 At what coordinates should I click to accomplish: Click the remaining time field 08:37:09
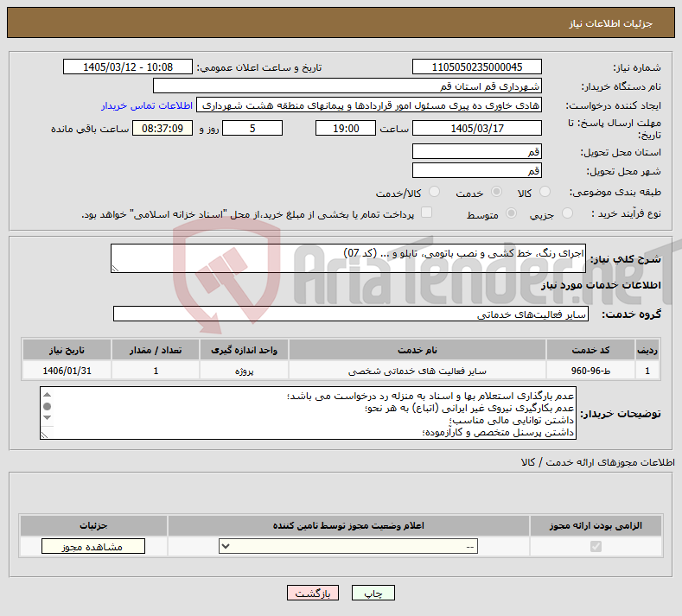coord(163,128)
